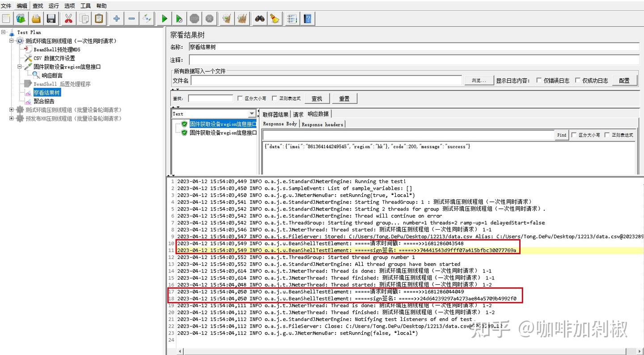Collapse the 测试环境压测线程组（一次性同时请求） node
This screenshot has height=355, width=644.
[x=12, y=41]
